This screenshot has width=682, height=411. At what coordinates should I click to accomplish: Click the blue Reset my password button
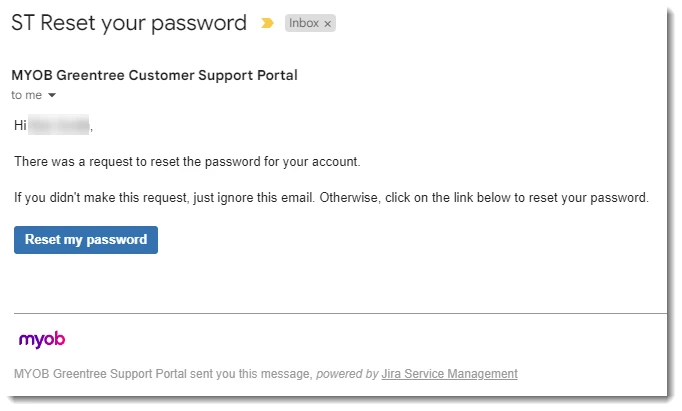point(86,240)
